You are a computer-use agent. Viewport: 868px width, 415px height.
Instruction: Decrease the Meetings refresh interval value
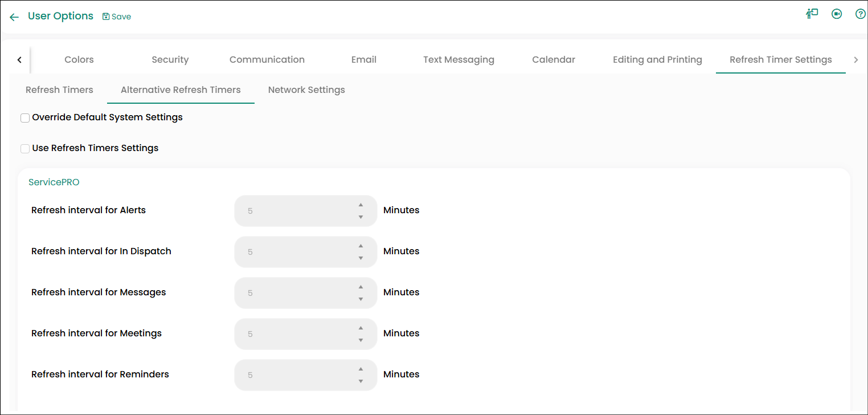[361, 340]
